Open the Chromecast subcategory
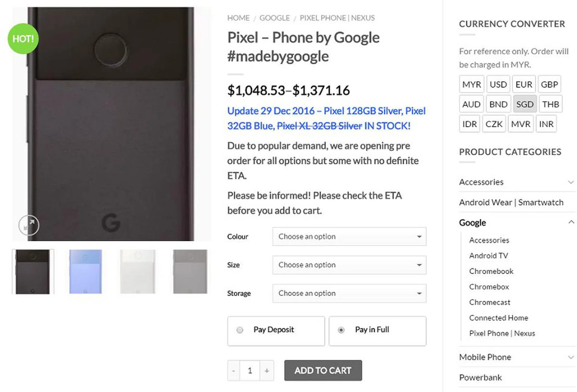 (490, 302)
